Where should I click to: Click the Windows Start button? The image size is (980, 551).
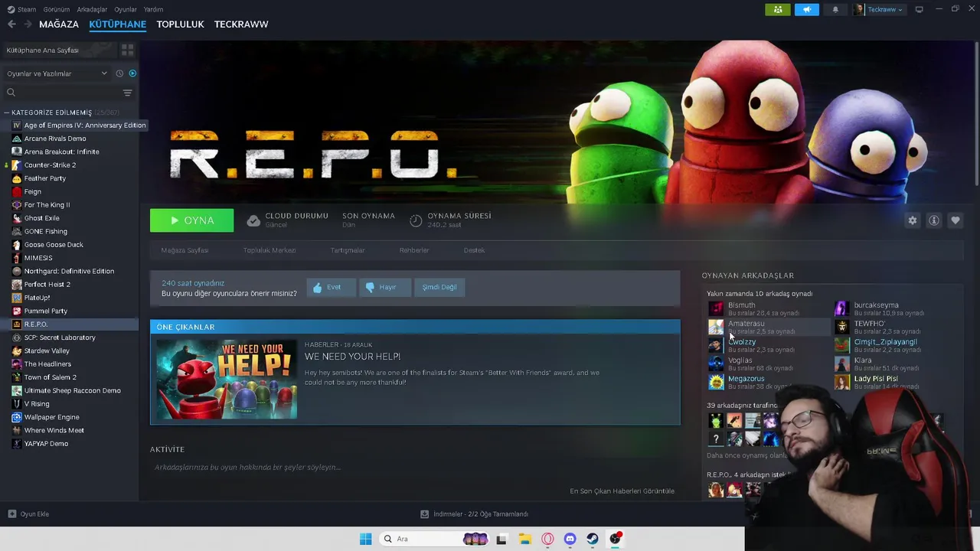tap(365, 539)
